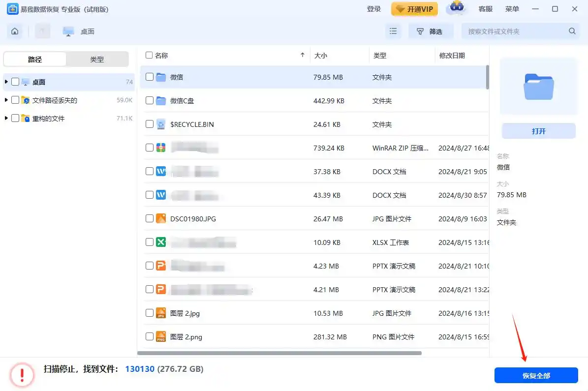
Task: Check the checkbox for the 微信 folder
Action: (149, 77)
